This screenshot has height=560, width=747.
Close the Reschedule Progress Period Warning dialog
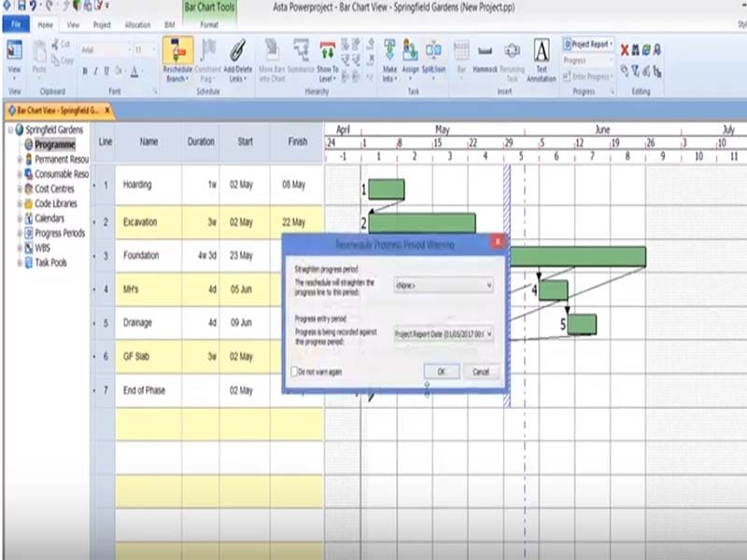click(498, 242)
